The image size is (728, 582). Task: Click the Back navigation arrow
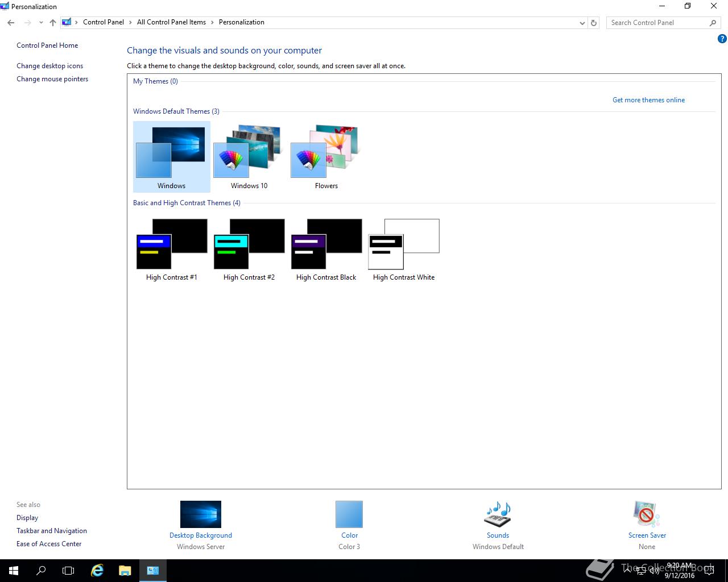click(x=11, y=23)
